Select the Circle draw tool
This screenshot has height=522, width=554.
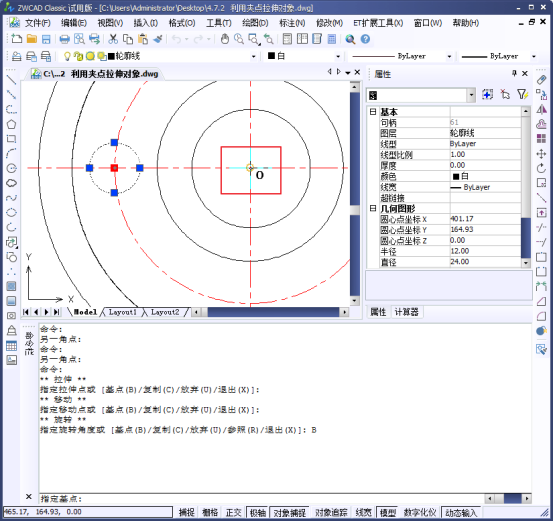pos(11,168)
